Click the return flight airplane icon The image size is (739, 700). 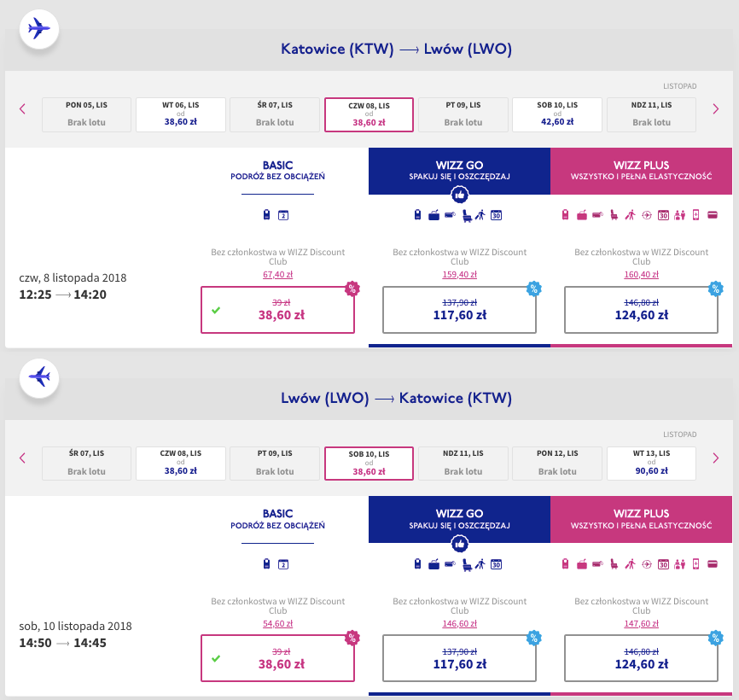click(x=38, y=376)
